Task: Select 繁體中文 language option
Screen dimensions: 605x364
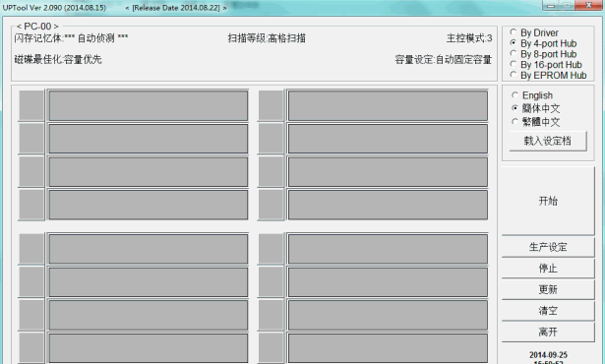Action: pyautogui.click(x=536, y=122)
